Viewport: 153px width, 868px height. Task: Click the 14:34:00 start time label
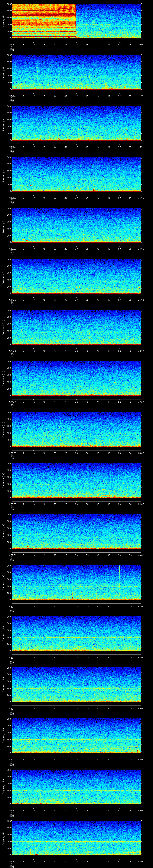tap(12, 300)
